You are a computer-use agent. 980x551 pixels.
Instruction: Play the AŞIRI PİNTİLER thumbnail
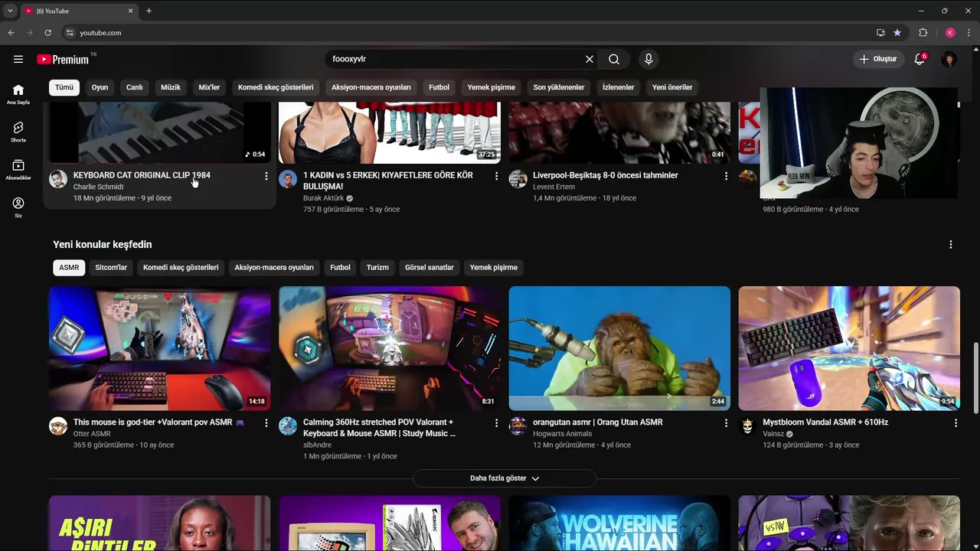point(159,523)
